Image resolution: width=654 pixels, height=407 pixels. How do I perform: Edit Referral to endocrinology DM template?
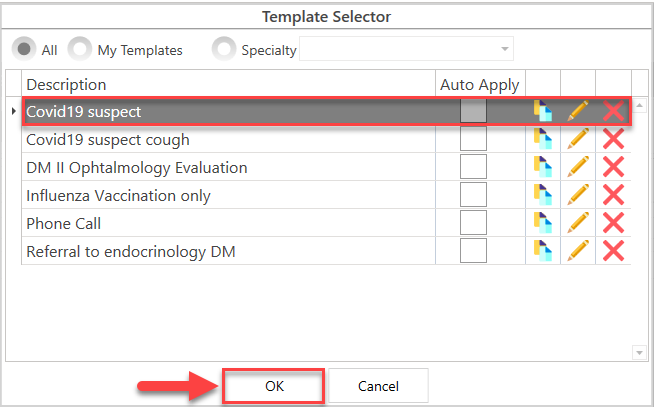coord(578,251)
